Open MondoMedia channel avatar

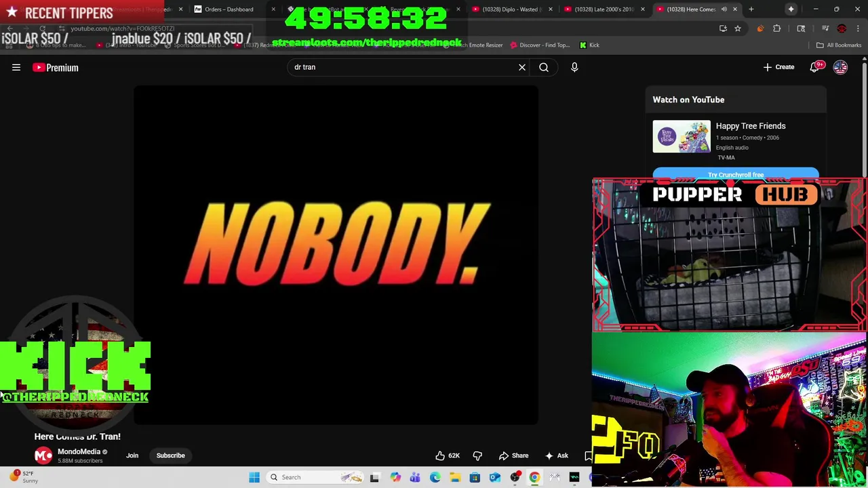[x=43, y=455]
